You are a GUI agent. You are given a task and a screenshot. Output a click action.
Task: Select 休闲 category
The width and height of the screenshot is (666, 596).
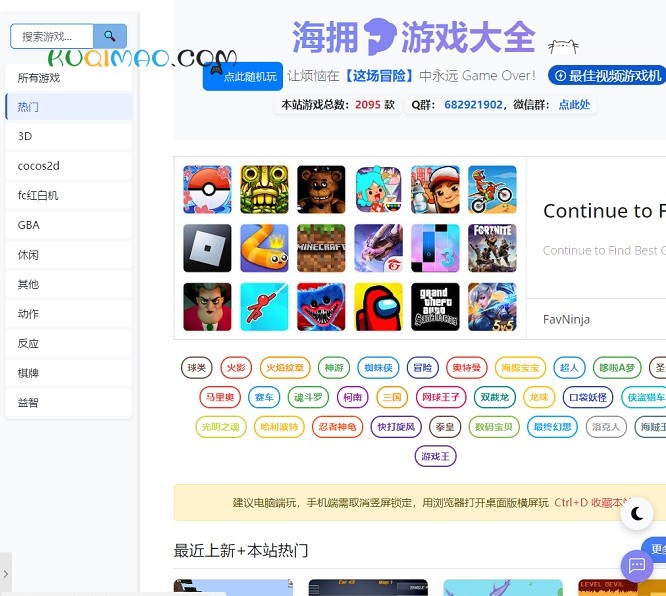pos(68,254)
